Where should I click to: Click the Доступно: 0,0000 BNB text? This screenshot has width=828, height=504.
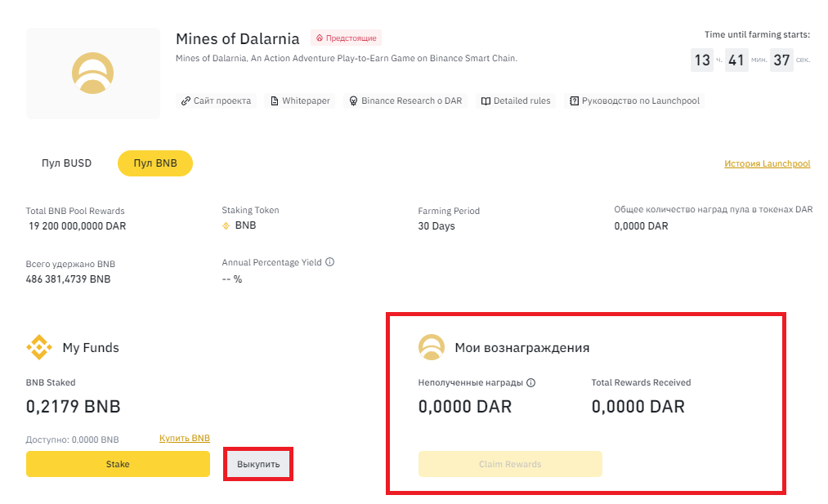(73, 439)
